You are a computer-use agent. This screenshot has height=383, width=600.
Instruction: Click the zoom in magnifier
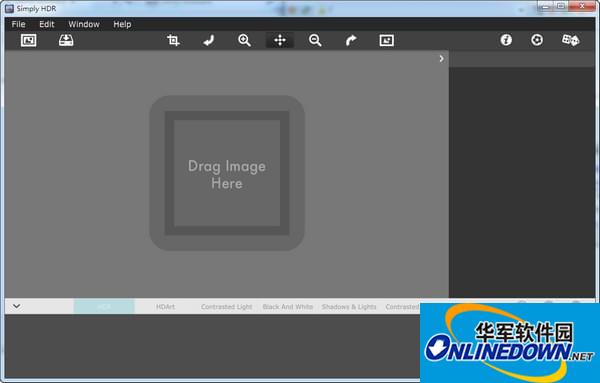(x=244, y=40)
